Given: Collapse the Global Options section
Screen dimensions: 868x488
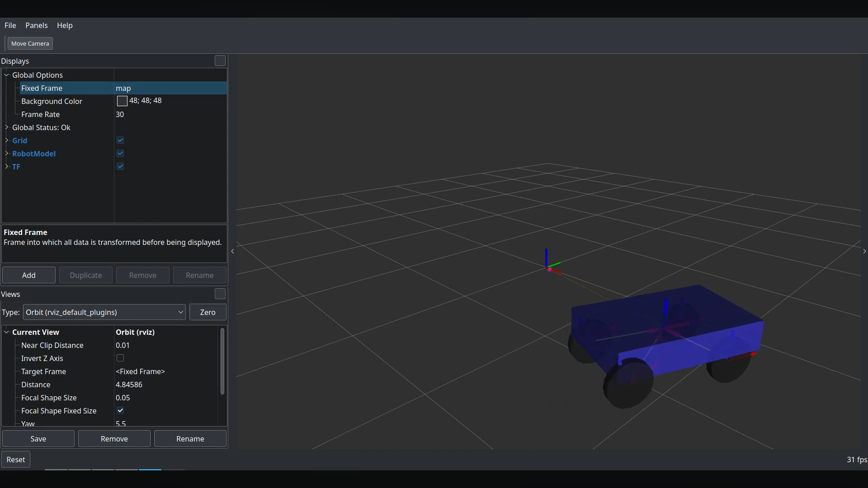Looking at the screenshot, I should point(7,75).
